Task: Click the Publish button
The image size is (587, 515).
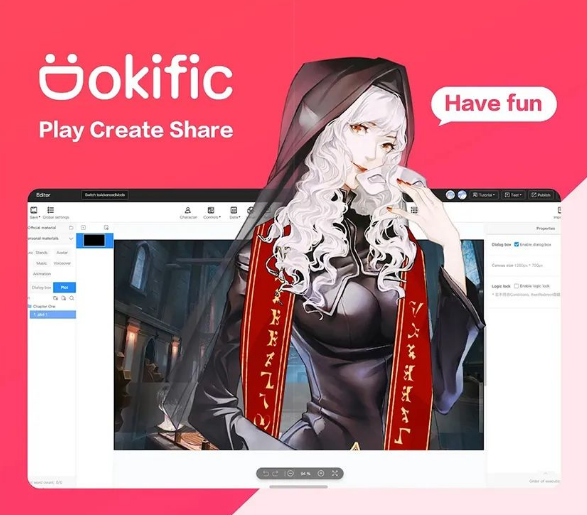Action: 541,195
